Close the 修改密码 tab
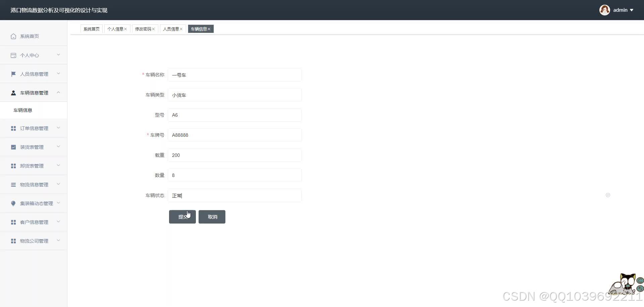 click(x=153, y=29)
